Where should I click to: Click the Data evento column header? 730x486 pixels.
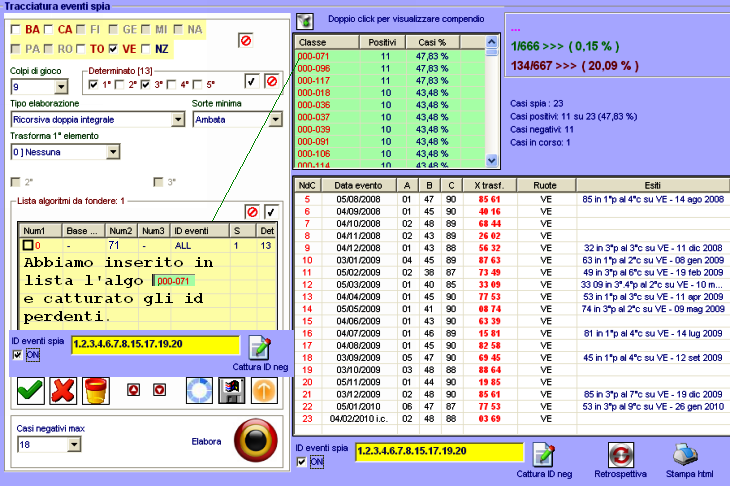tap(358, 185)
